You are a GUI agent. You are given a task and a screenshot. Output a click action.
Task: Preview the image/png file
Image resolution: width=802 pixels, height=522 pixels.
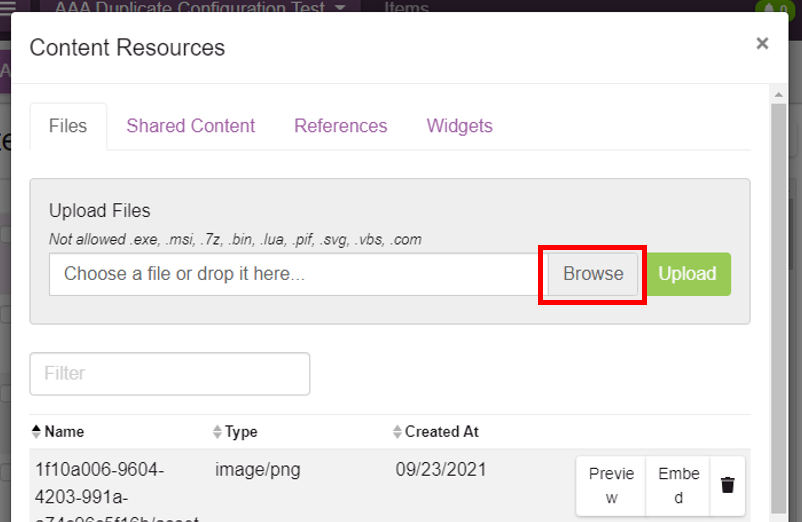(611, 485)
